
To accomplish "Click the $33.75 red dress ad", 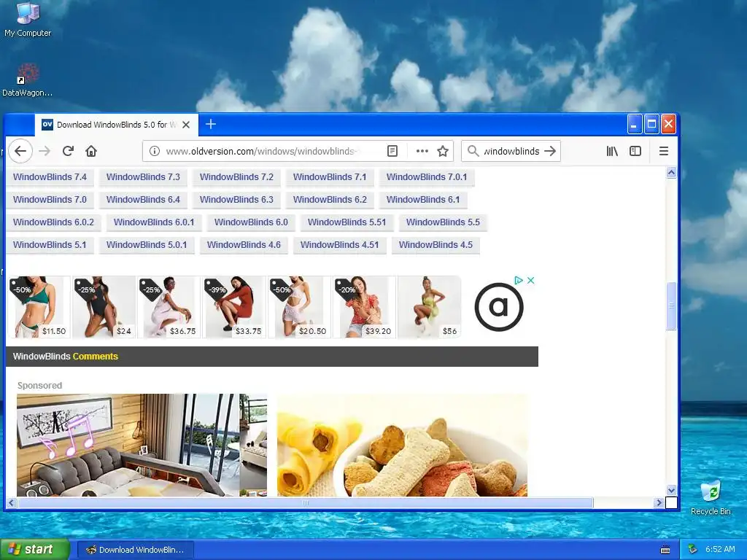I will 234,307.
